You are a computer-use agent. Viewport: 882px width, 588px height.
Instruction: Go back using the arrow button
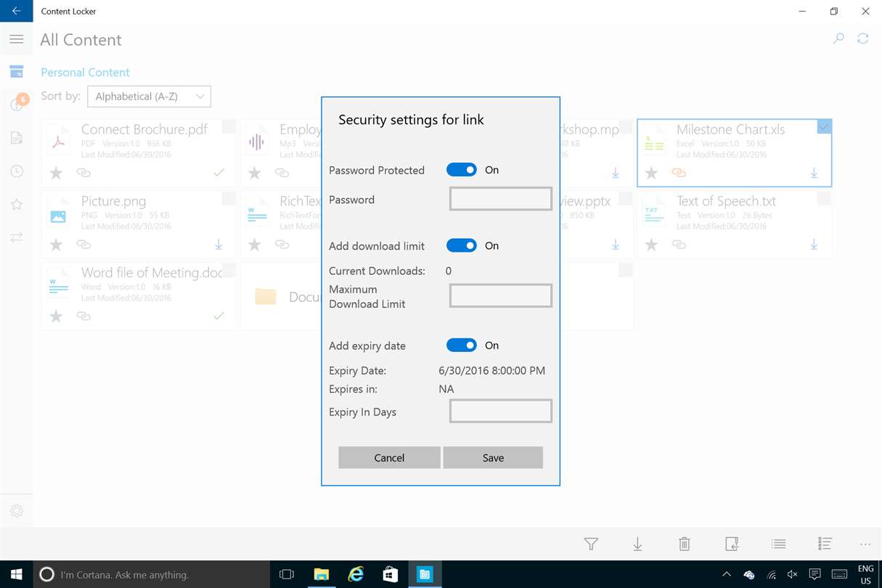[16, 11]
